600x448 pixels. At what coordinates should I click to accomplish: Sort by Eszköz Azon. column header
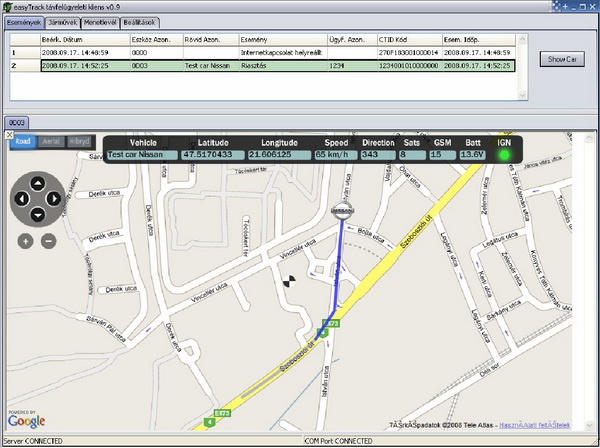156,40
